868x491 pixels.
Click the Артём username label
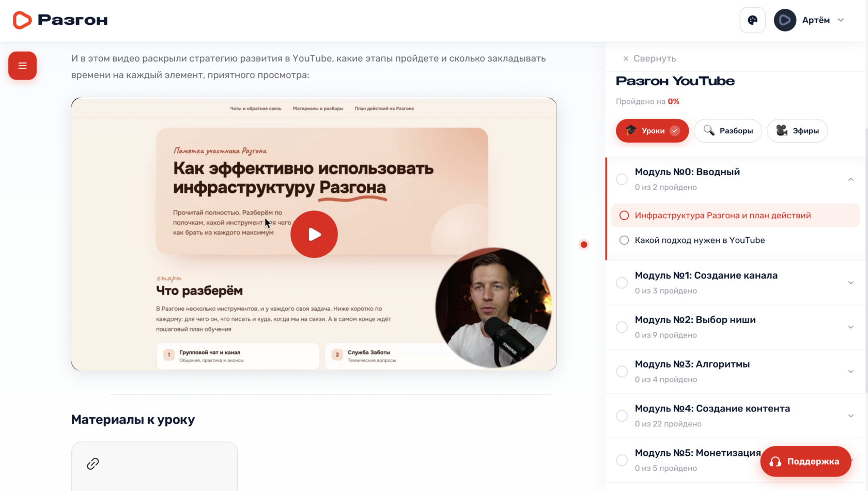pyautogui.click(x=816, y=20)
